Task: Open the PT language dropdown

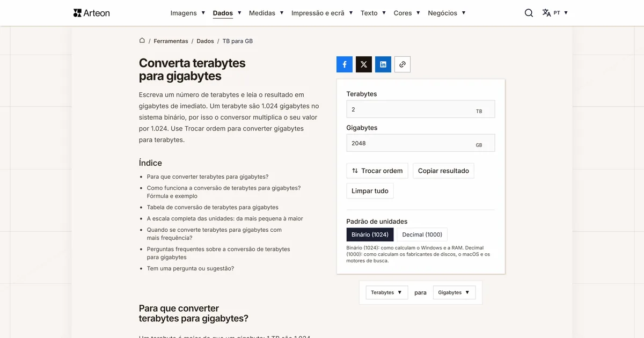Action: coord(561,13)
